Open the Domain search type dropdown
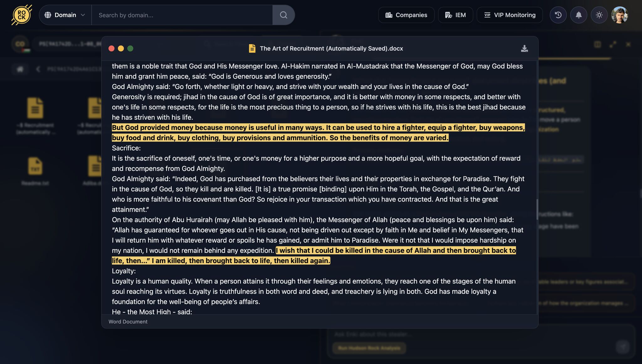 click(x=65, y=15)
